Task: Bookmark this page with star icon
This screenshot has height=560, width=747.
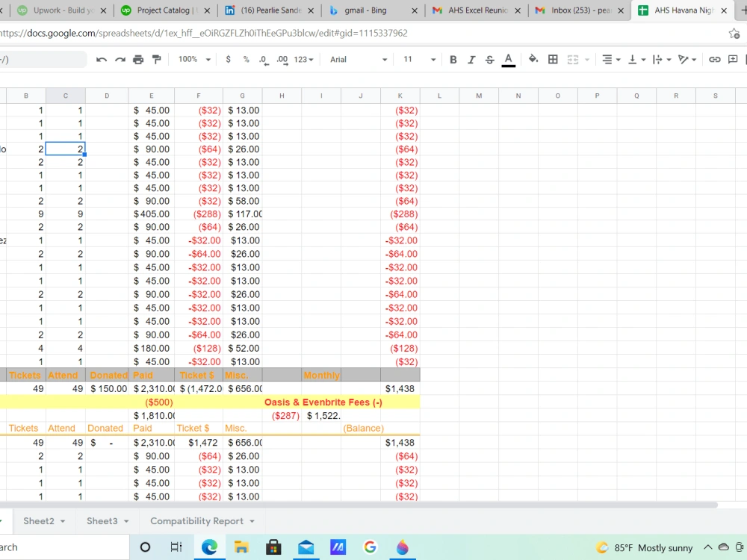Action: tap(734, 34)
